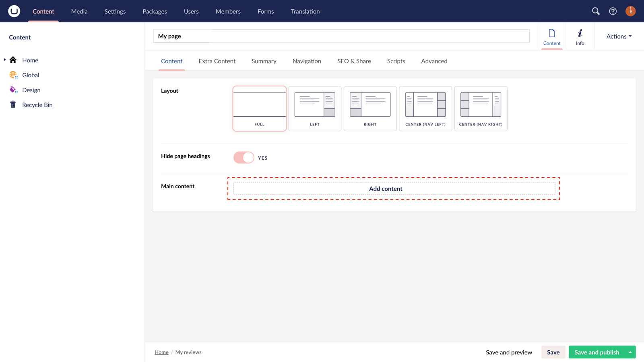Viewport: 644px width, 362px height.
Task: Open the search with the magnifying glass icon
Action: [596, 11]
